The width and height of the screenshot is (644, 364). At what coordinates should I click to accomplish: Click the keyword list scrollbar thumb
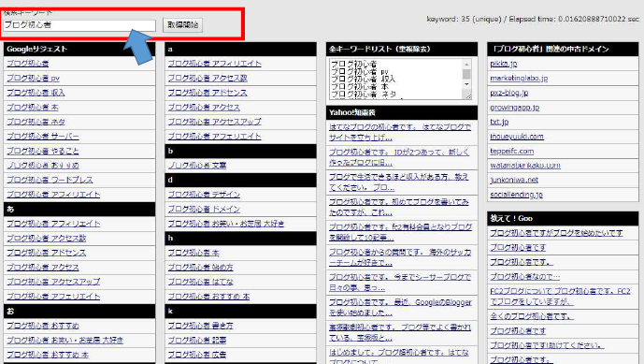pos(466,74)
